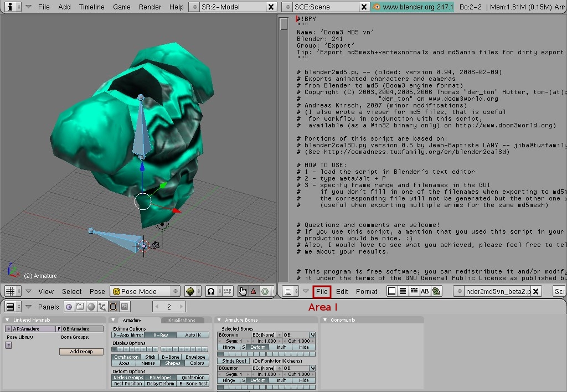Open the text editor Format menu
The width and height of the screenshot is (567, 392).
pyautogui.click(x=367, y=291)
